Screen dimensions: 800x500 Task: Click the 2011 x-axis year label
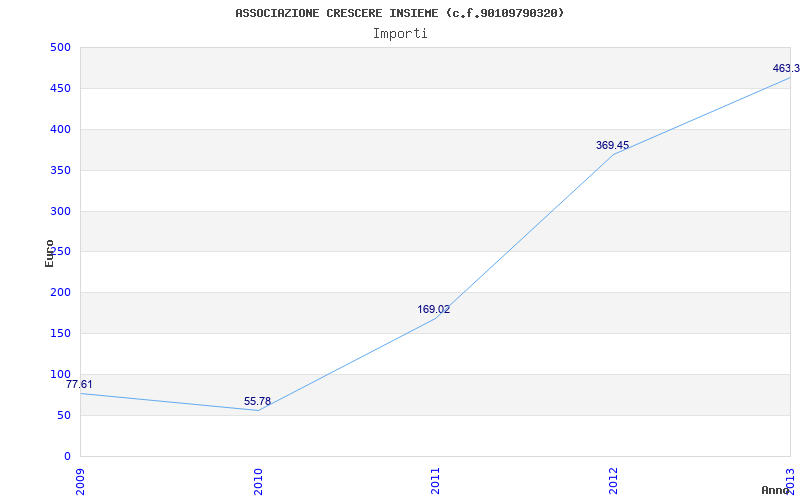click(x=435, y=482)
